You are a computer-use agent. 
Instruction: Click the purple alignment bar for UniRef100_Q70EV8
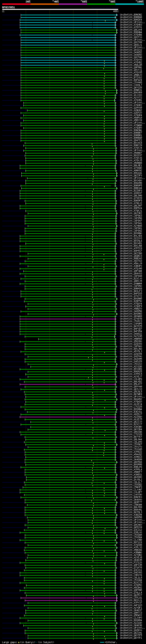(x=68, y=319)
